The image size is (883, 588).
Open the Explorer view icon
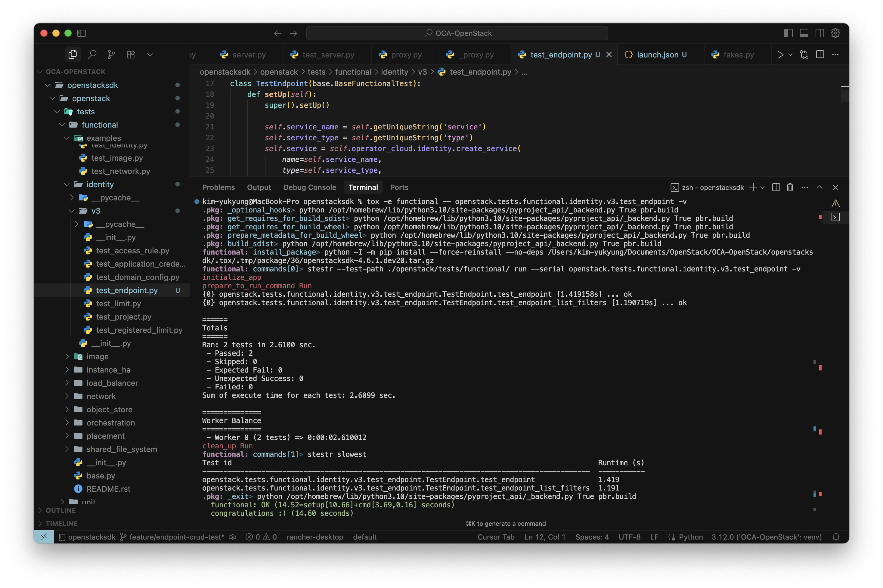(72, 54)
